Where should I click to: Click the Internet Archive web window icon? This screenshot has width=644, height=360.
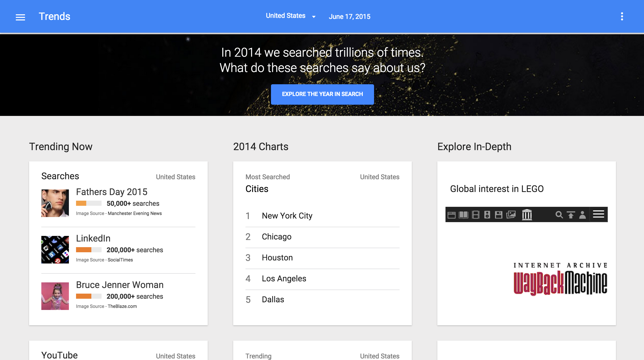451,215
